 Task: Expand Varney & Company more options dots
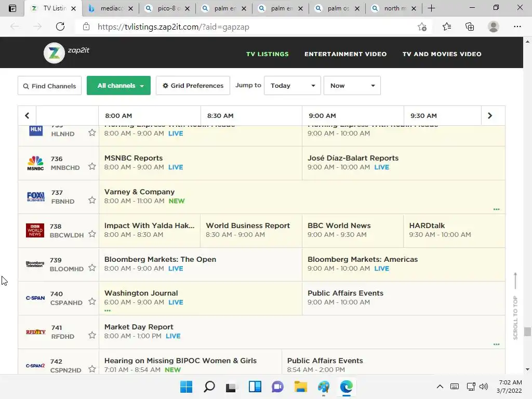[x=496, y=209]
